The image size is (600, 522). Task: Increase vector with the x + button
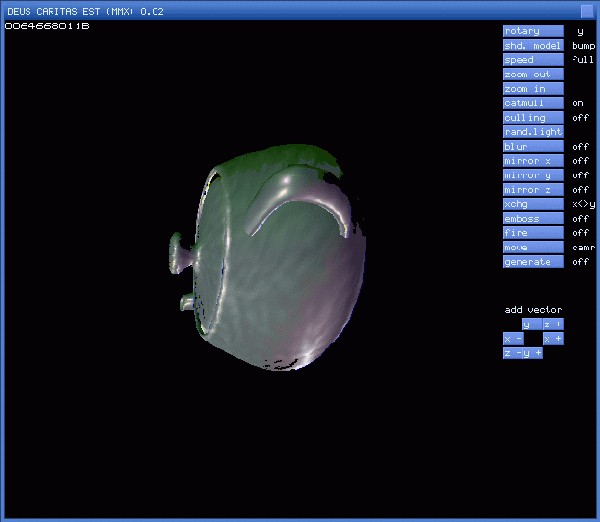click(x=553, y=339)
